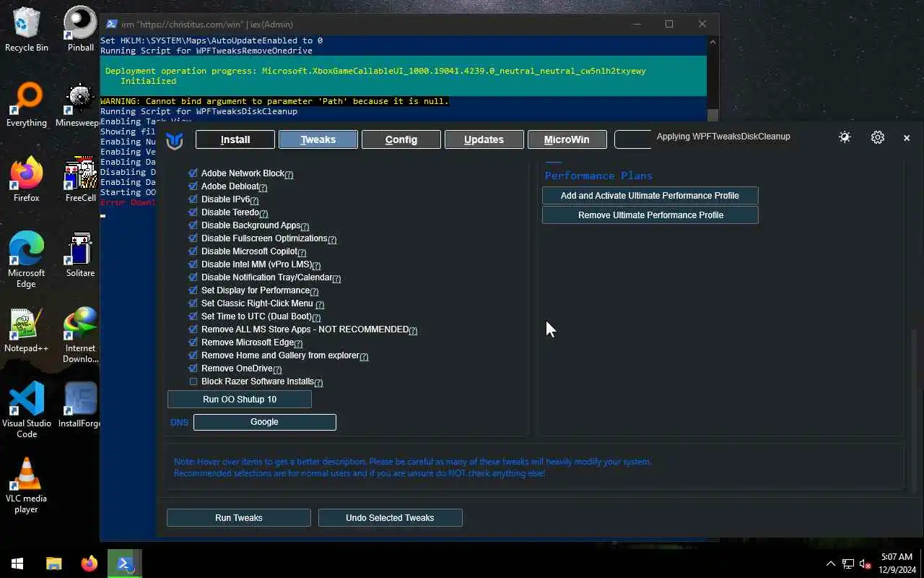Launch Solitaire from the desktop
The height and width of the screenshot is (578, 924).
pyautogui.click(x=80, y=254)
